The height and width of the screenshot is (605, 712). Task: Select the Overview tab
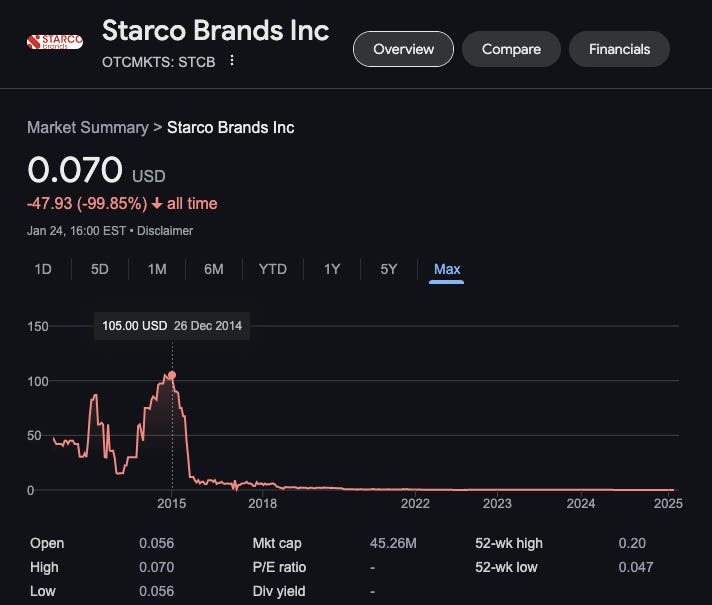coord(403,49)
